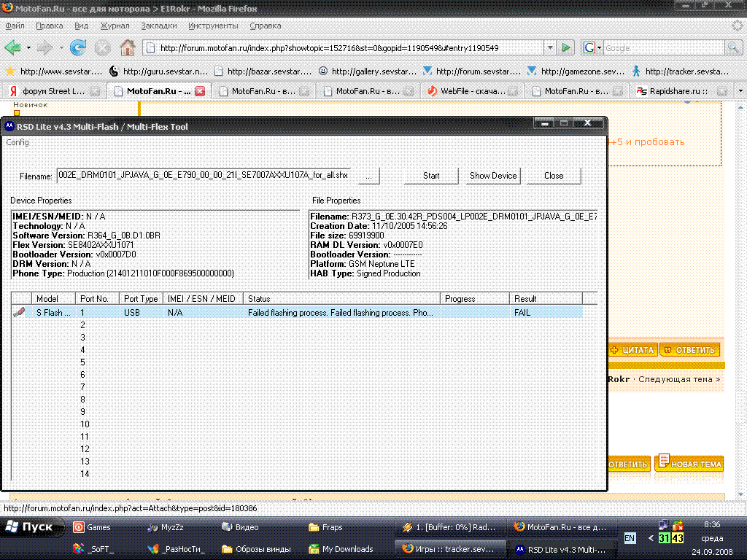Viewport: 747px width, 560px height.
Task: Click the green Go arrow beside URL
Action: point(565,47)
